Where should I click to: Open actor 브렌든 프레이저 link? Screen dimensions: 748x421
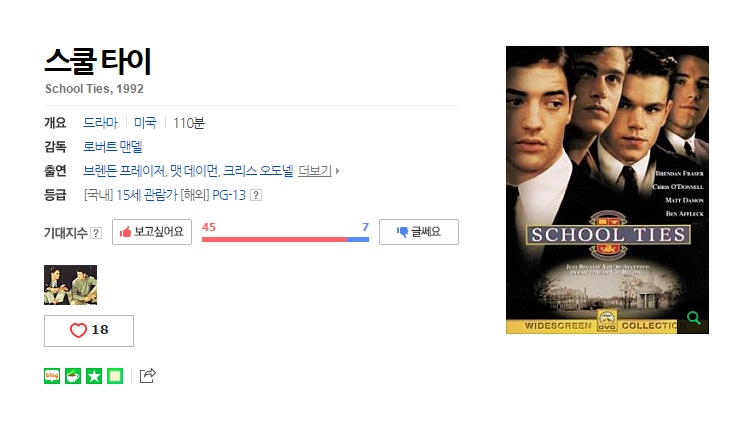[x=124, y=171]
